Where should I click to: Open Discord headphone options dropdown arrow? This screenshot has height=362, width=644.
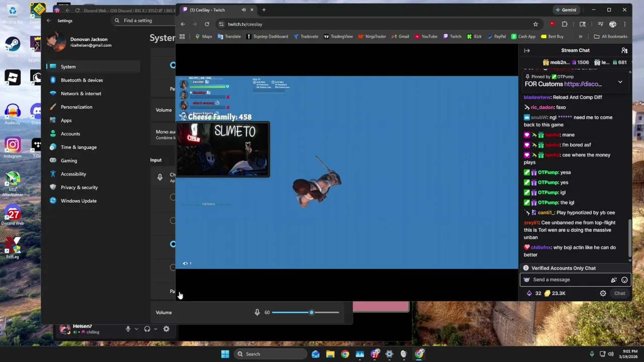[x=155, y=329]
